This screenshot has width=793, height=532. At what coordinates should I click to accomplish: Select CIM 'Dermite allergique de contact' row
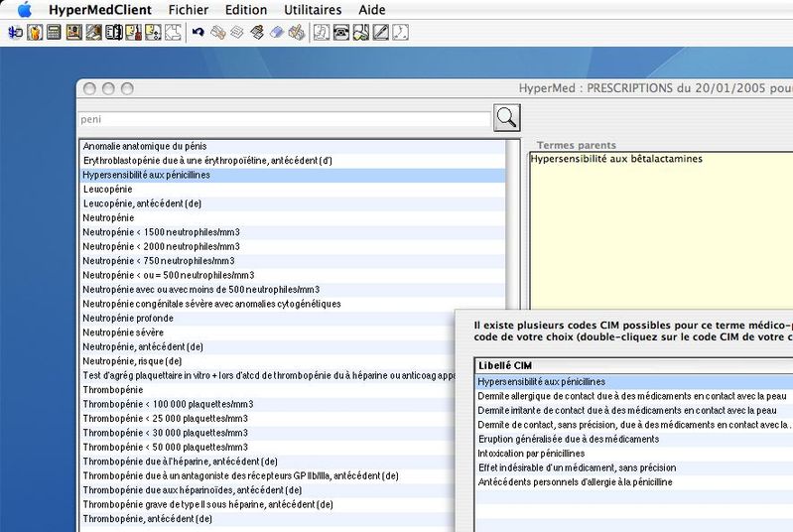[634, 396]
